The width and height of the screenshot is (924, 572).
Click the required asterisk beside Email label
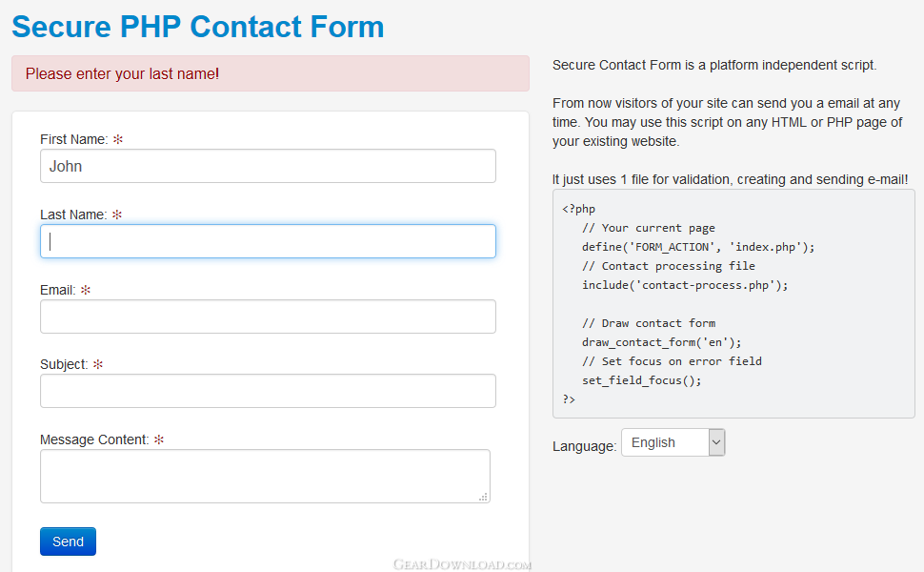click(86, 290)
